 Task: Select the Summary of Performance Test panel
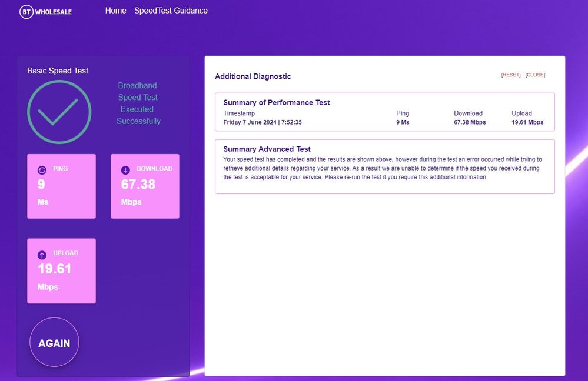click(386, 111)
